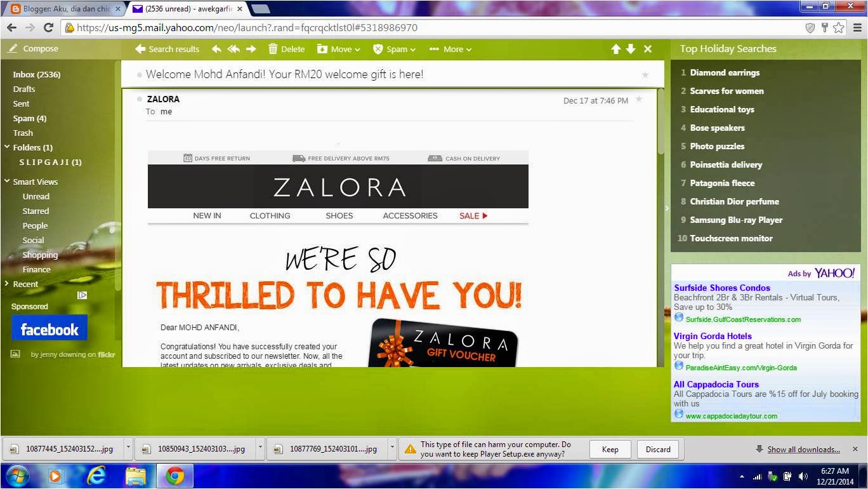Open the S L I P G A J I folder
Viewport: 868px width, 489px height.
[50, 162]
